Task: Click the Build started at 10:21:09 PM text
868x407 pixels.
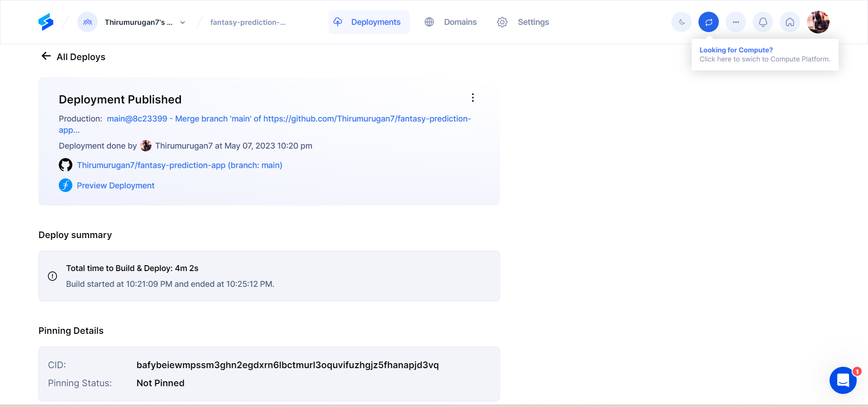Action: (x=170, y=284)
